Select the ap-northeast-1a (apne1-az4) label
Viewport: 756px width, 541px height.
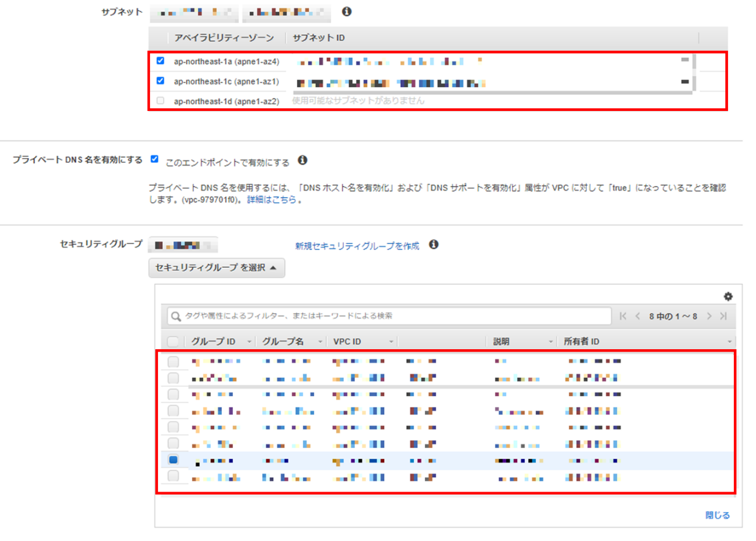tap(226, 61)
